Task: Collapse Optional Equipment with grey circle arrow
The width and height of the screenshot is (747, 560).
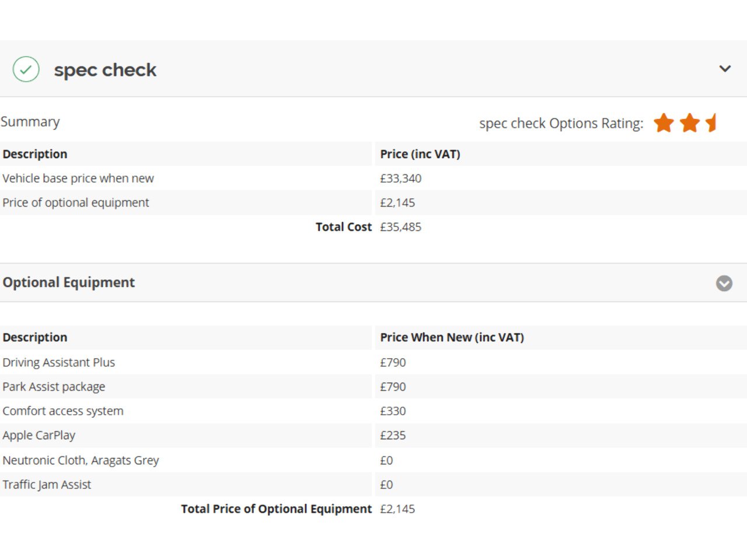Action: pyautogui.click(x=724, y=283)
